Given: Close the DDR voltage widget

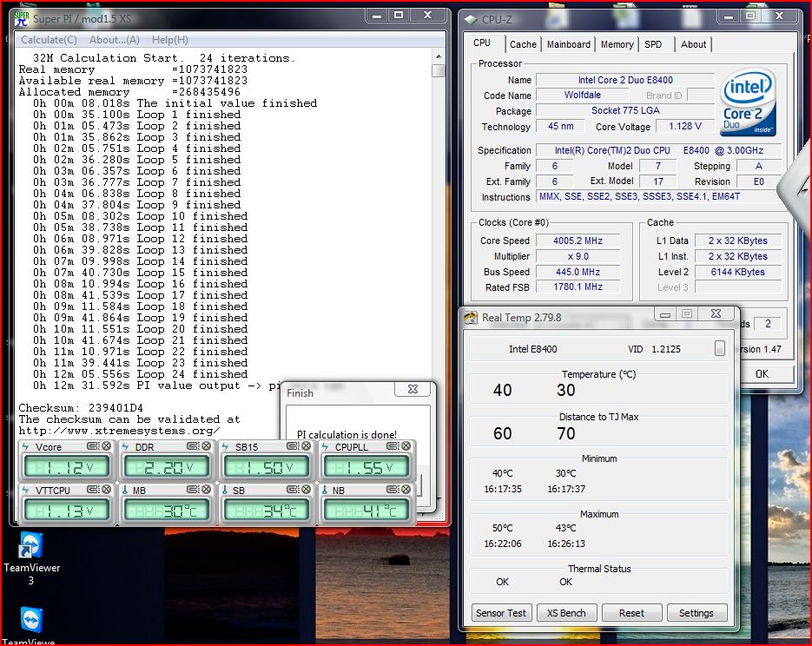Looking at the screenshot, I should (206, 446).
